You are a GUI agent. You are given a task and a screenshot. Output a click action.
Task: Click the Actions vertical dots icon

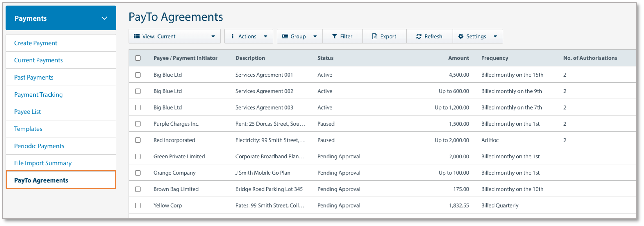pos(233,37)
